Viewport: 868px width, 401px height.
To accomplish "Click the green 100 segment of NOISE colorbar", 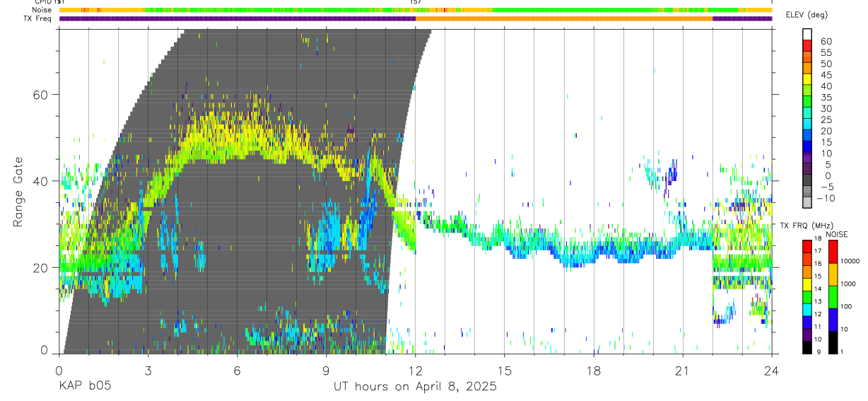I will pyautogui.click(x=833, y=297).
